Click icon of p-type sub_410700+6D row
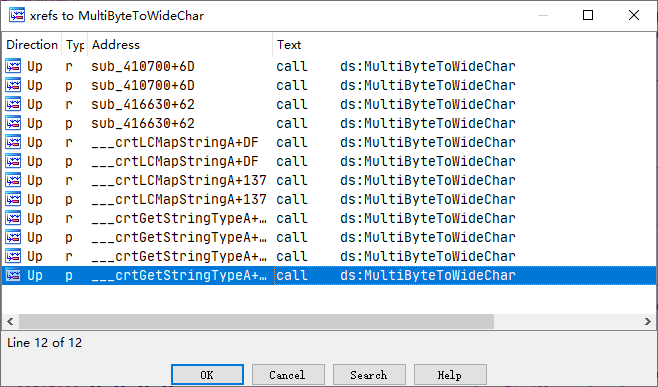658x387 pixels. coord(13,85)
